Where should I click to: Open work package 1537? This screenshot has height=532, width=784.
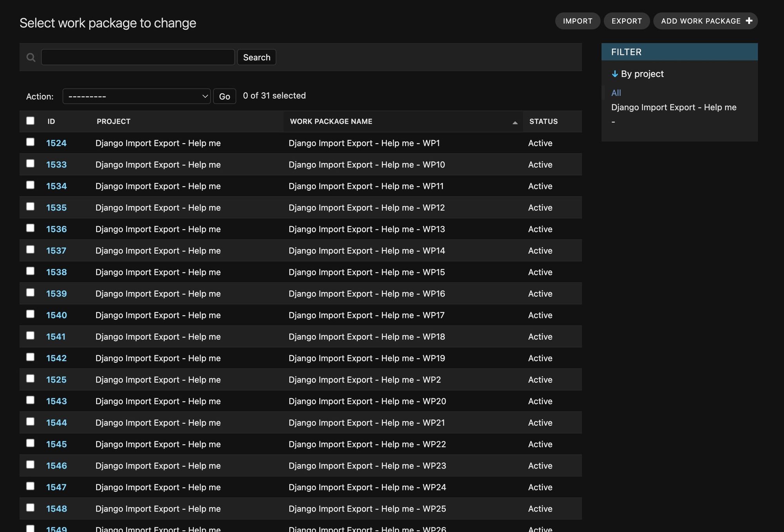pos(56,251)
